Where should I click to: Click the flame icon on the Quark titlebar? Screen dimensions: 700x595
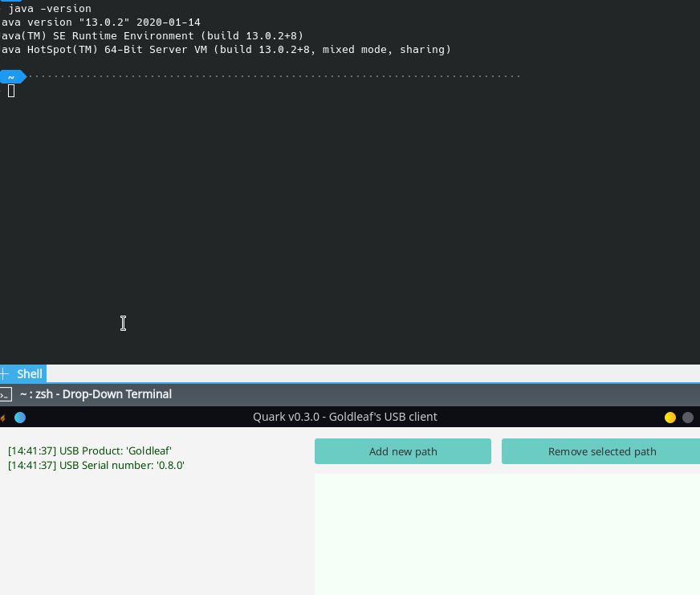[x=3, y=418]
